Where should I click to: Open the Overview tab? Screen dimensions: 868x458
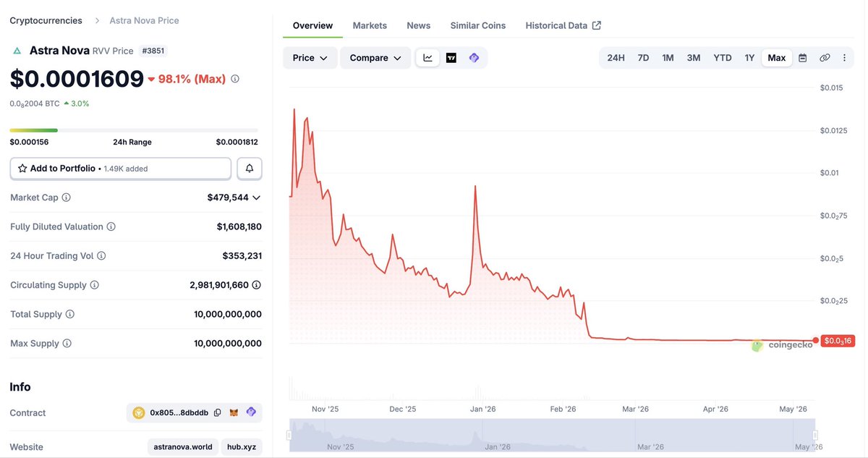tap(312, 25)
